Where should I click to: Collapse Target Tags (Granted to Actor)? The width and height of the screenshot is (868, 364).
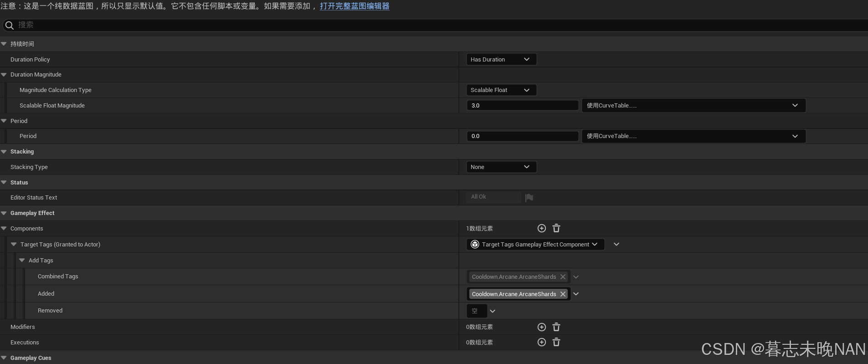pos(14,244)
